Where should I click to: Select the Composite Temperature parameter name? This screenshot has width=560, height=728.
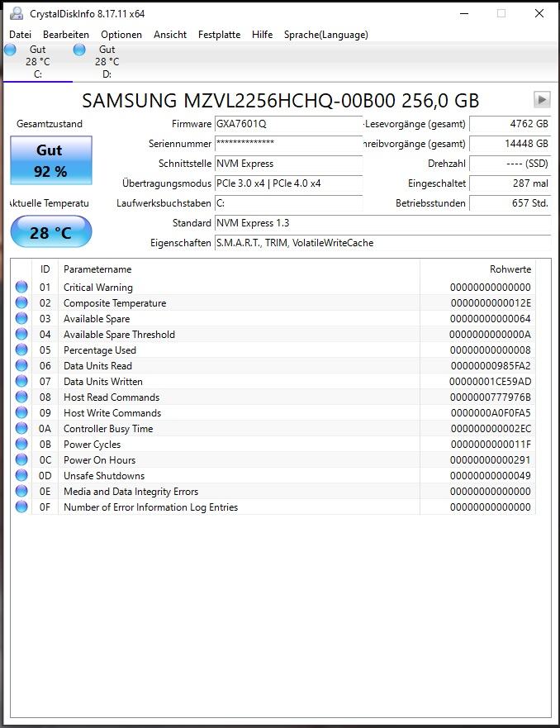coord(115,303)
